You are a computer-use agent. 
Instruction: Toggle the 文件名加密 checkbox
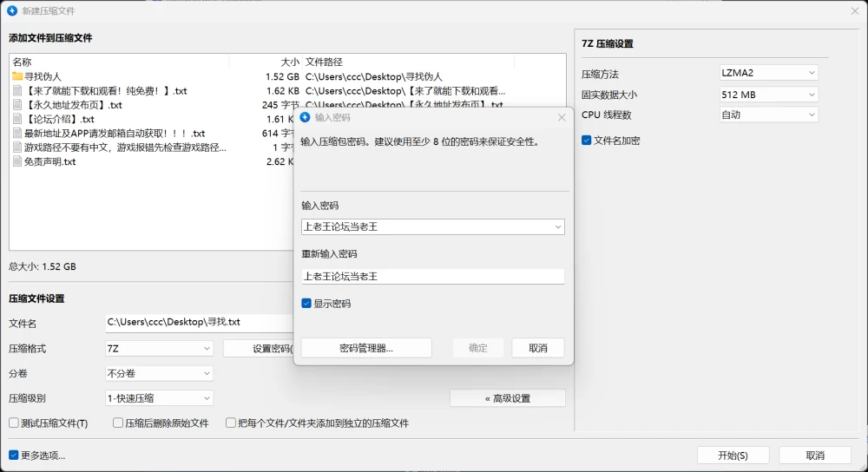pyautogui.click(x=586, y=141)
